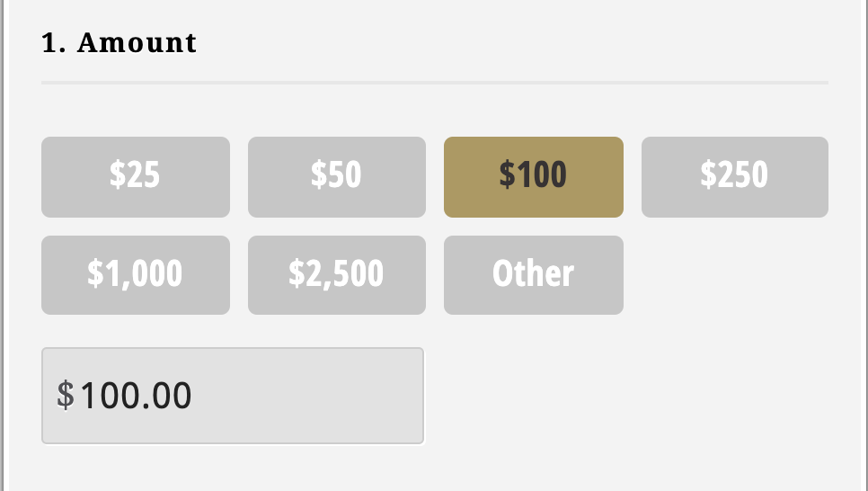The height and width of the screenshot is (491, 868).
Task: Set the donation to $250
Action: 734,176
